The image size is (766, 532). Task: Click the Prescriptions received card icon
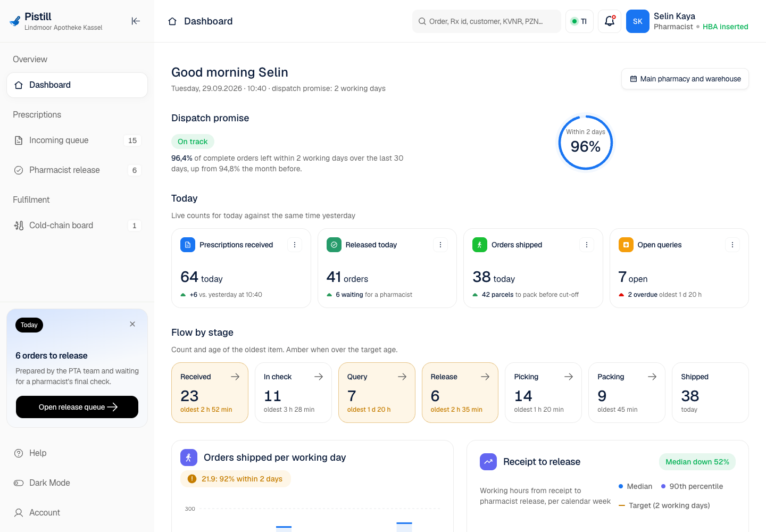188,245
